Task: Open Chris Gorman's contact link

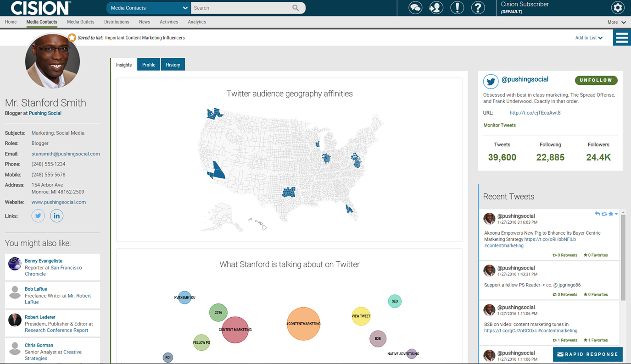Action: coord(39,345)
